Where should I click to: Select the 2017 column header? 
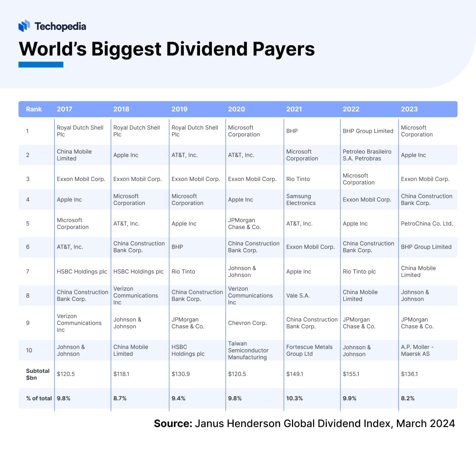pos(64,109)
